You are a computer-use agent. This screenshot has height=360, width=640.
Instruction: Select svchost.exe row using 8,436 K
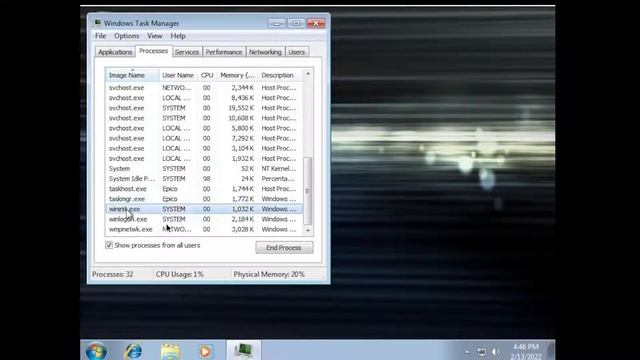coord(204,98)
